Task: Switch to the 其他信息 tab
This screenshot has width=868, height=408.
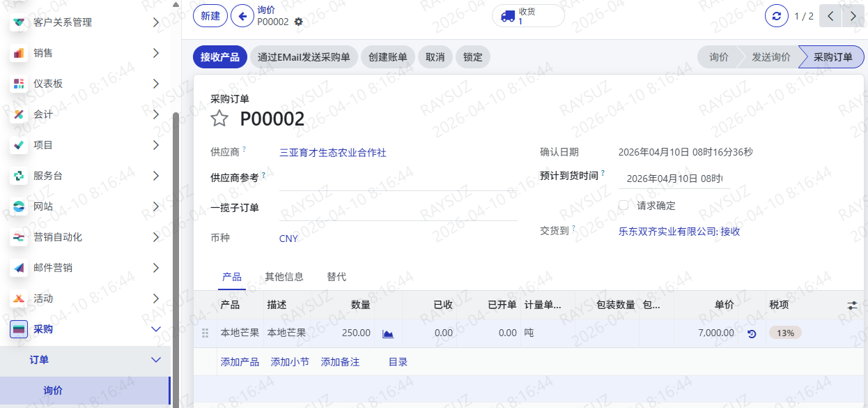Action: coord(284,277)
